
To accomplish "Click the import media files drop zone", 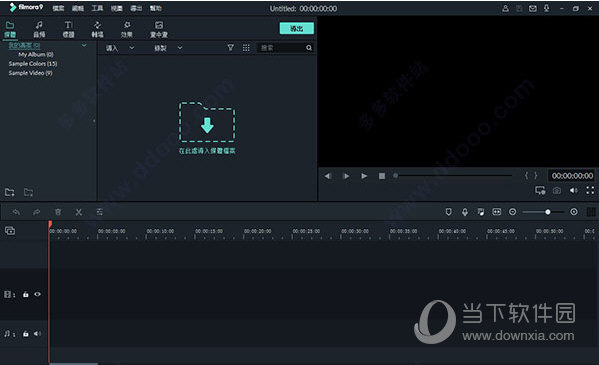I will pyautogui.click(x=207, y=128).
